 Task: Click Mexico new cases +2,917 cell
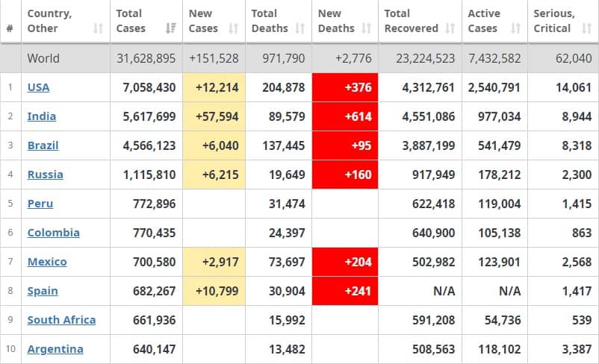214,262
